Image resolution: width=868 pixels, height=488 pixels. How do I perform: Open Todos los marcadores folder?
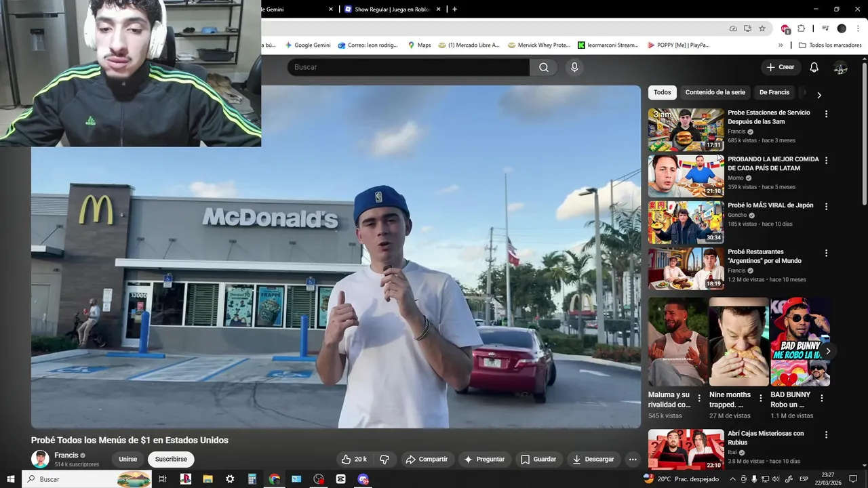tap(830, 45)
